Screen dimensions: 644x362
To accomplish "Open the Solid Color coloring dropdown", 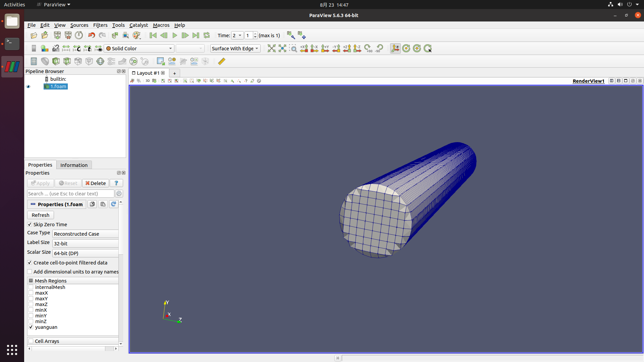I will point(139,49).
